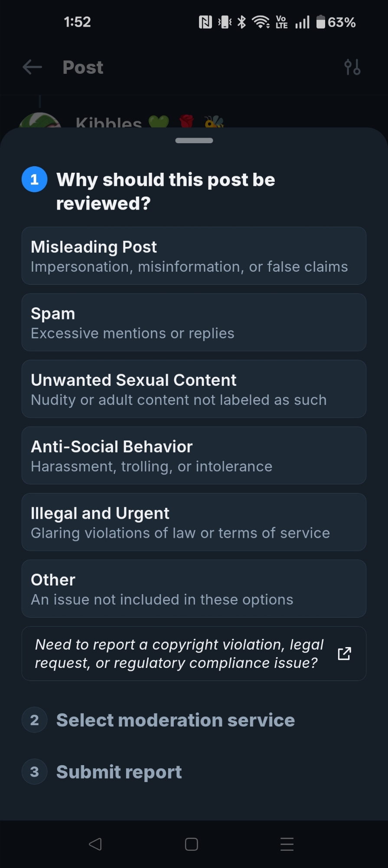Expand the Submit report step
Image resolution: width=388 pixels, height=868 pixels.
119,772
